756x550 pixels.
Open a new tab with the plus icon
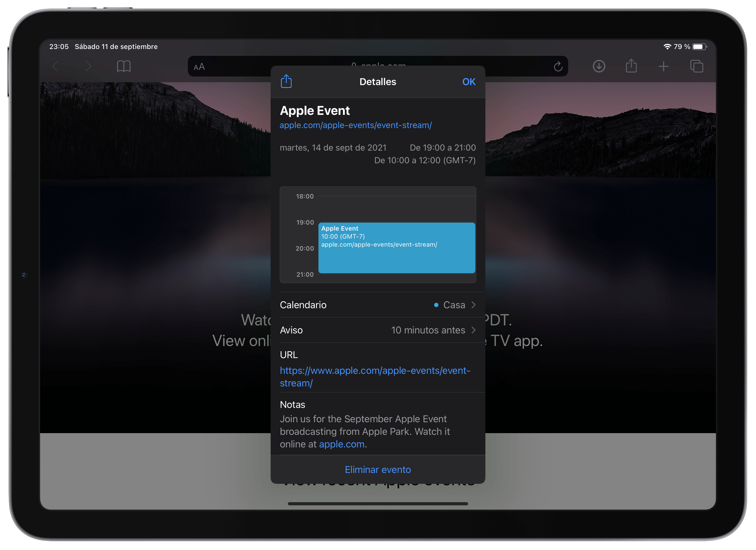coord(663,66)
